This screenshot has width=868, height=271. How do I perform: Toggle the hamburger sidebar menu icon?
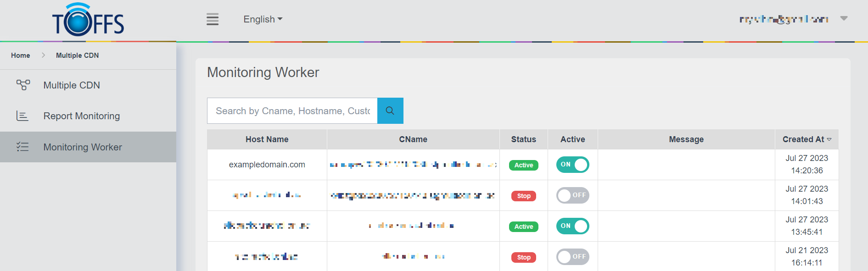(x=212, y=19)
